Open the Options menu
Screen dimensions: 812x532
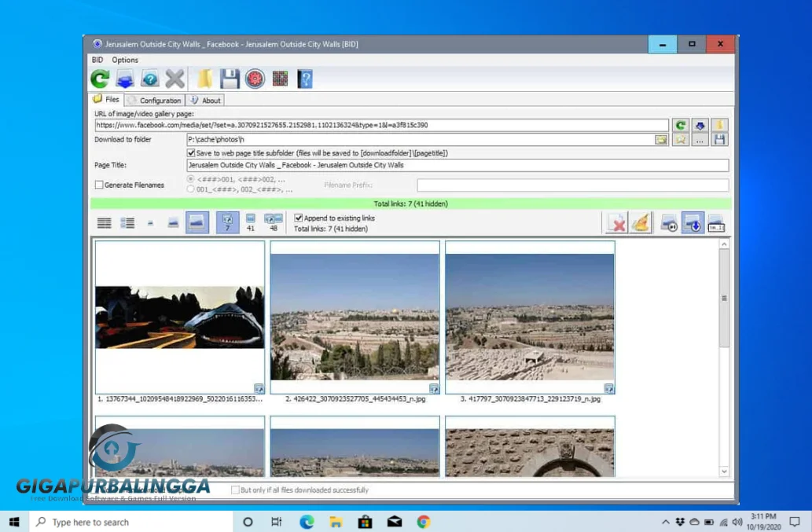click(125, 60)
